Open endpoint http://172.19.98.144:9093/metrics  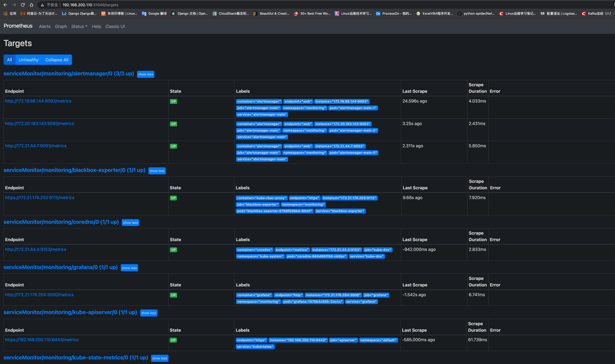38,101
